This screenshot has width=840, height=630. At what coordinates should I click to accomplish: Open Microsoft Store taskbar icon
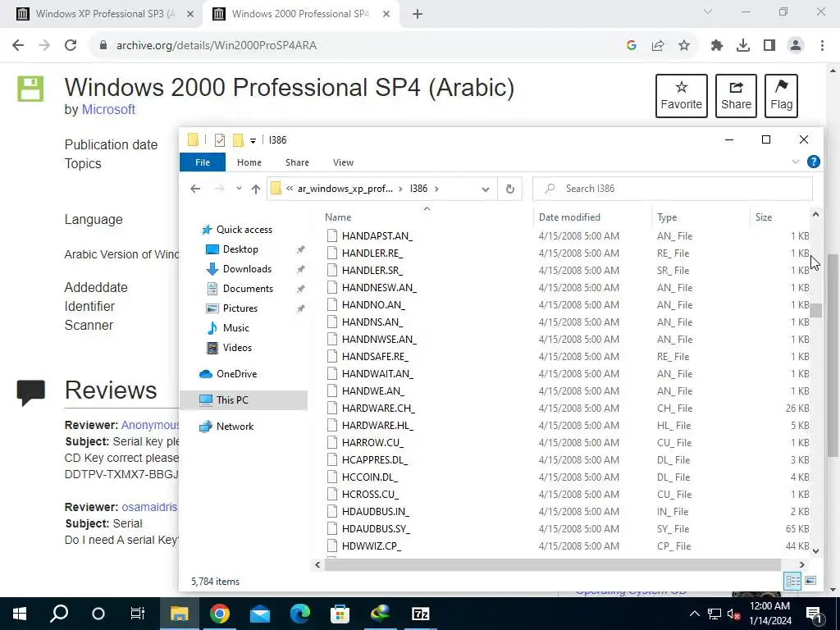pyautogui.click(x=340, y=614)
